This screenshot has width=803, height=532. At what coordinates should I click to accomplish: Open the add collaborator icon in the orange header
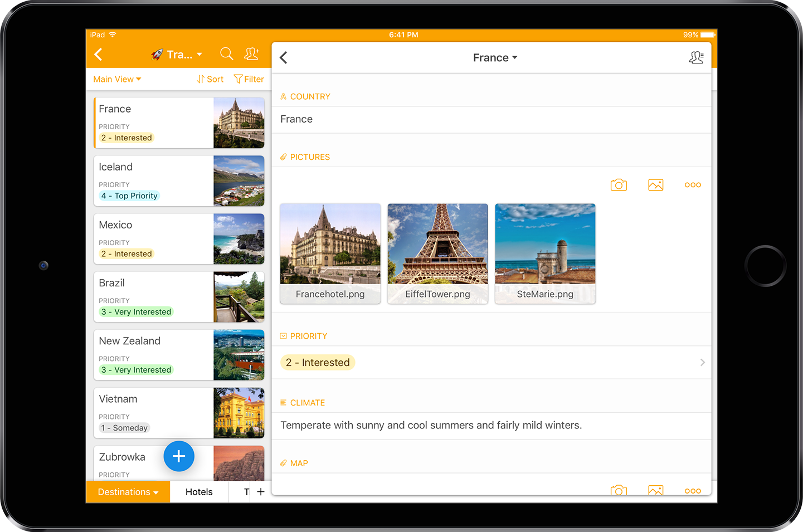pyautogui.click(x=251, y=54)
